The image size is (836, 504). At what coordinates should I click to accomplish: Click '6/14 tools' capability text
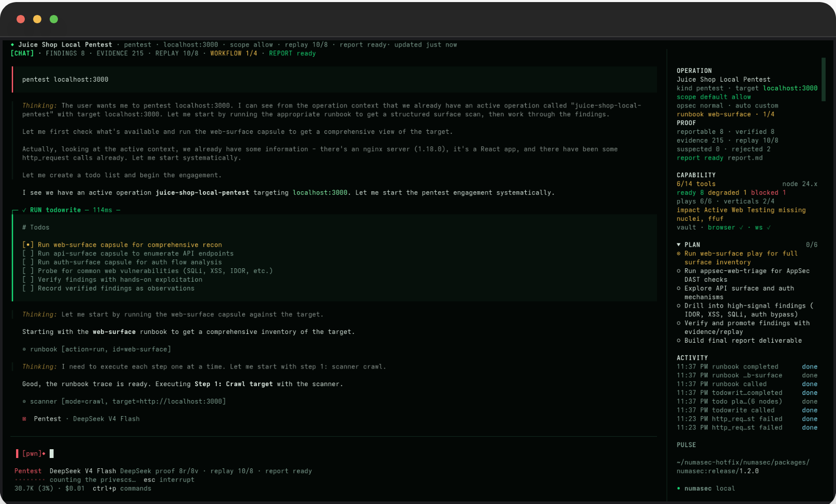click(x=696, y=184)
